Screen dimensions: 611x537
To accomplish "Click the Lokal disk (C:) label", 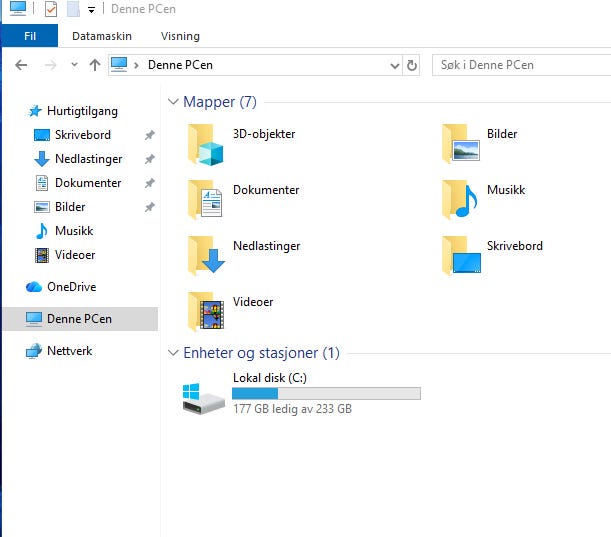I will [270, 378].
